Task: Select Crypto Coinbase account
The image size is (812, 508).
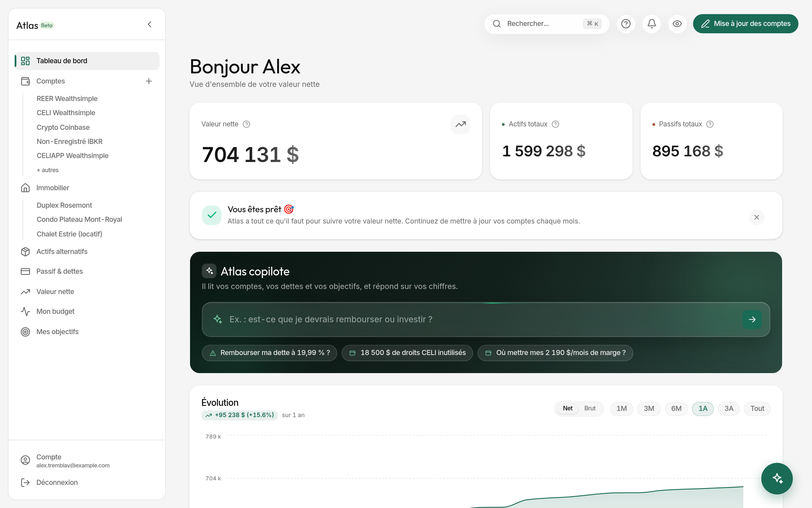Action: pos(63,127)
